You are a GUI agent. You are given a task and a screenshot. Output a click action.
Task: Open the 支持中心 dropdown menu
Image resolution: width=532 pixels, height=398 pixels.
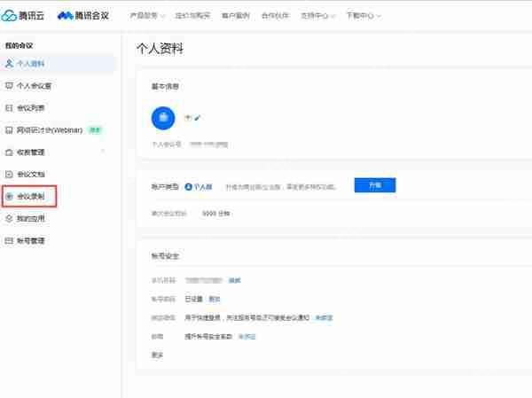(x=318, y=16)
